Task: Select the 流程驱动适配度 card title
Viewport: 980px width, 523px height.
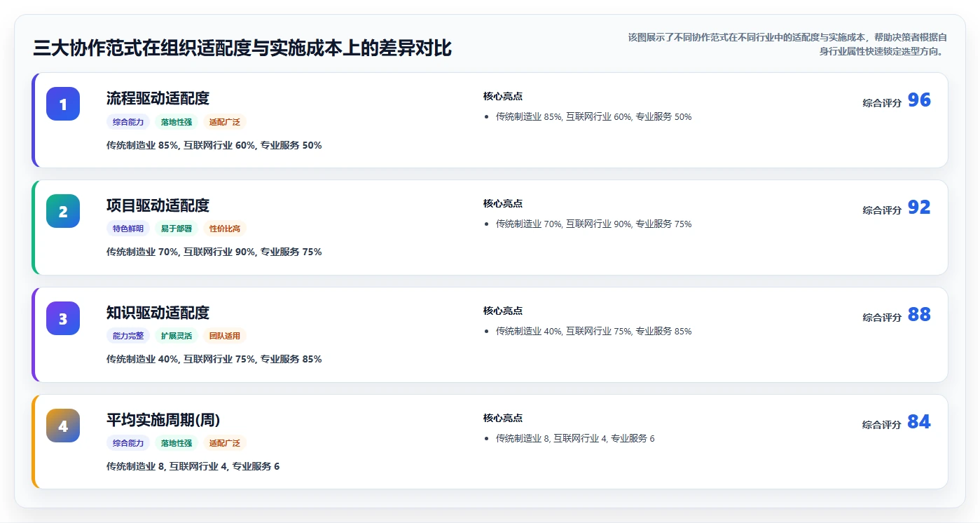Action: (x=158, y=98)
